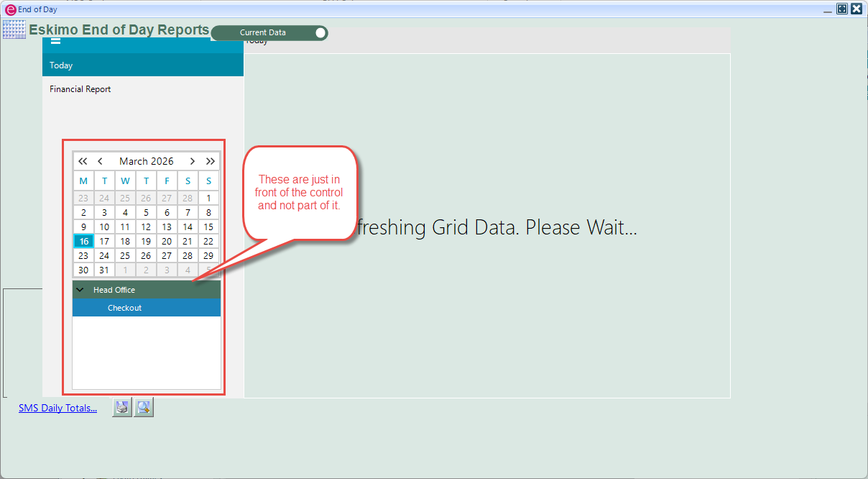Select date 29 in the calendar
This screenshot has height=479, width=868.
(208, 255)
